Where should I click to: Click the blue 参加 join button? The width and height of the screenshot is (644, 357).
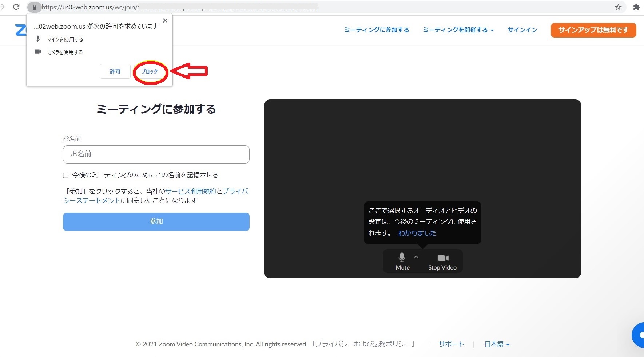tap(156, 222)
